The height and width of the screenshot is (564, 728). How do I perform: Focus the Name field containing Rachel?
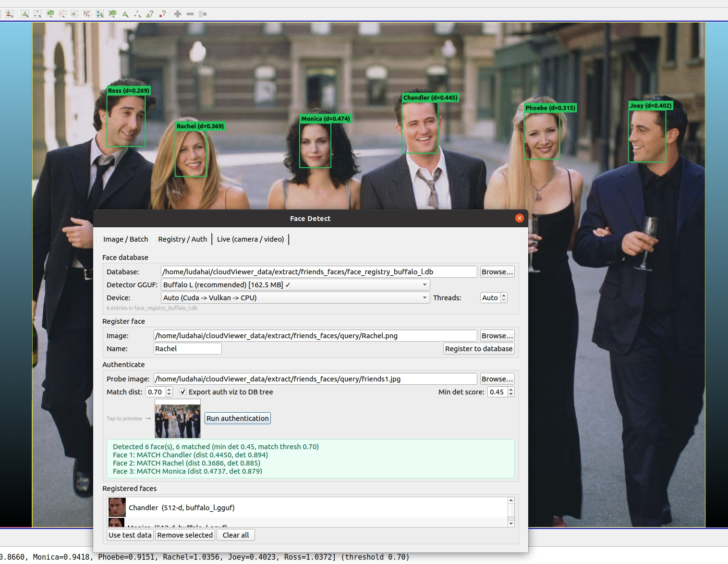click(188, 349)
